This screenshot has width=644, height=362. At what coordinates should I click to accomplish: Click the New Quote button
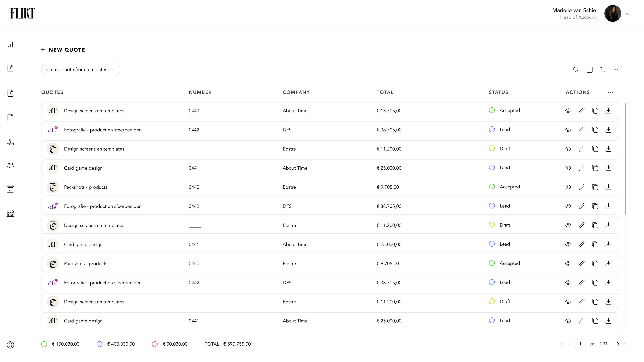[x=63, y=50]
